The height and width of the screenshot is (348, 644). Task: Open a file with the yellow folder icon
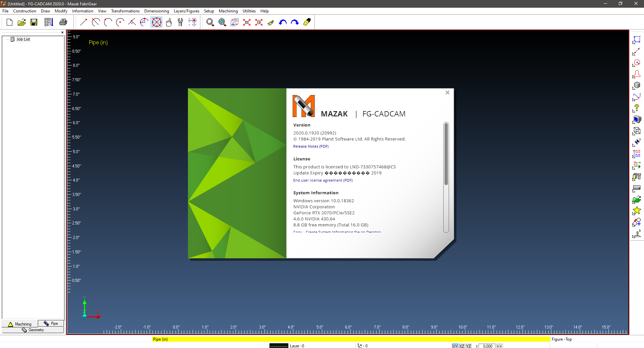21,22
